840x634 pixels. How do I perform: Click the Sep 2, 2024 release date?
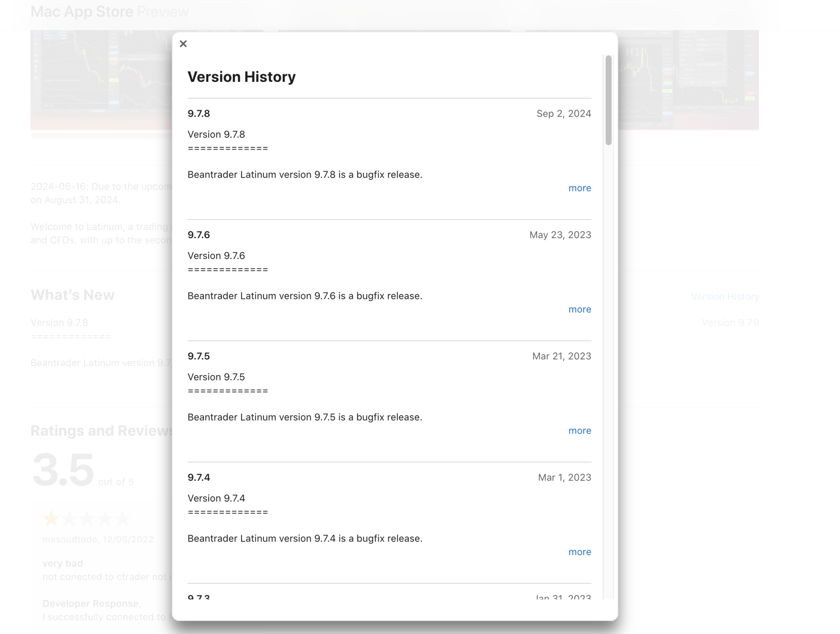564,114
